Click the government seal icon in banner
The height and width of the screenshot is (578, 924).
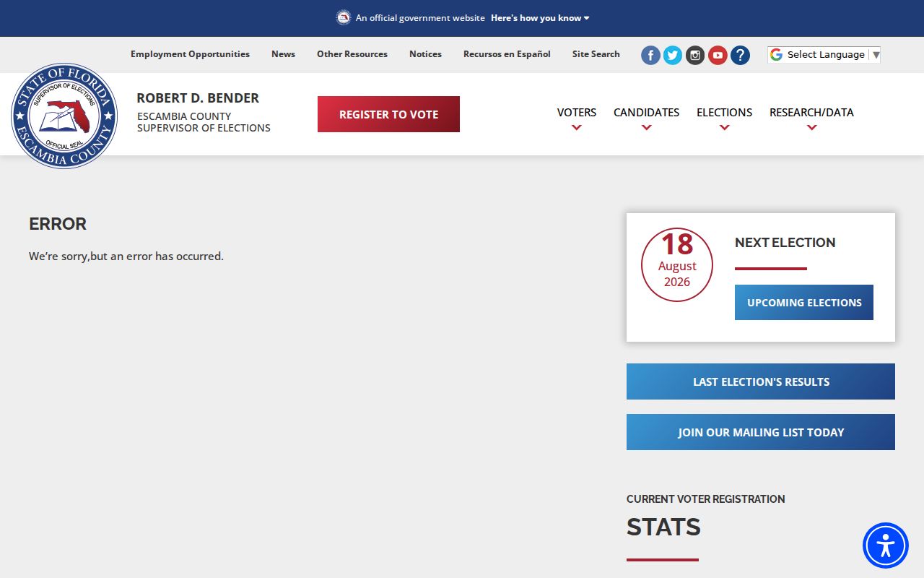(344, 17)
